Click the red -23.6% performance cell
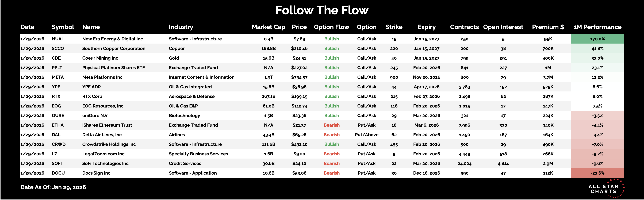Image resolution: width=644 pixels, height=200 pixels. (x=597, y=173)
